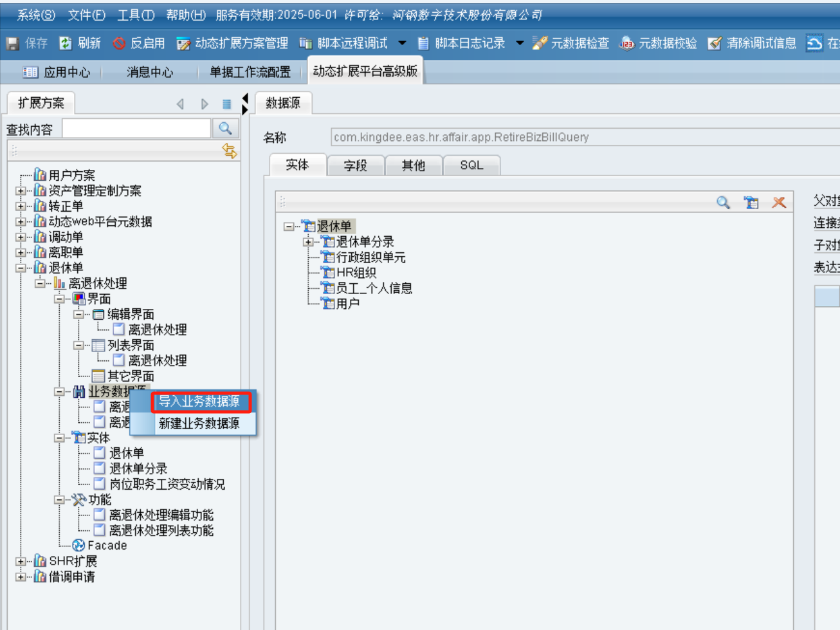Click 清除调试信息 in the toolbar
840x630 pixels.
pyautogui.click(x=752, y=43)
